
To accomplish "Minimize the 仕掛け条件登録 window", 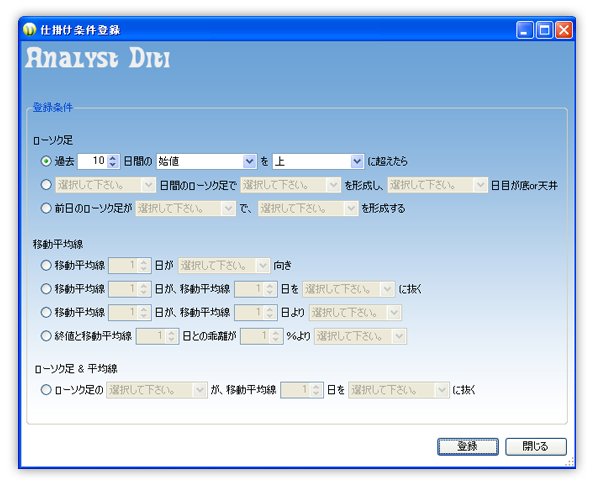I will tap(525, 30).
